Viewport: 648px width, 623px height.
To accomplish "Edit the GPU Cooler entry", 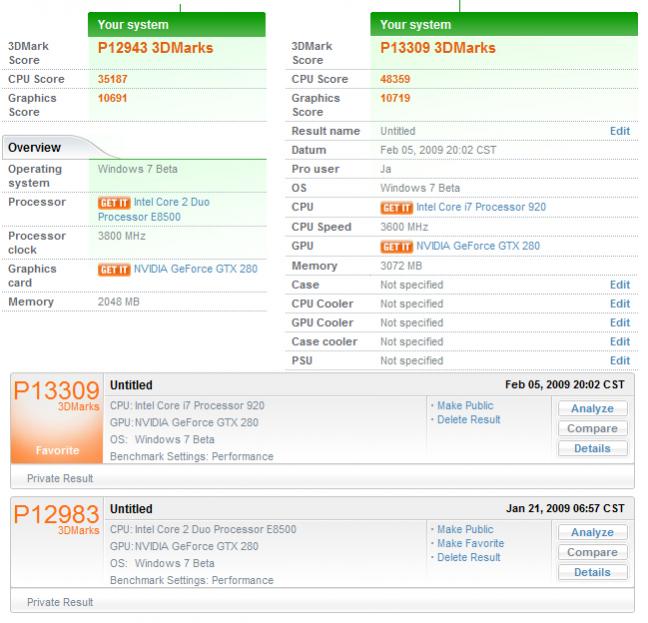I will pos(619,323).
